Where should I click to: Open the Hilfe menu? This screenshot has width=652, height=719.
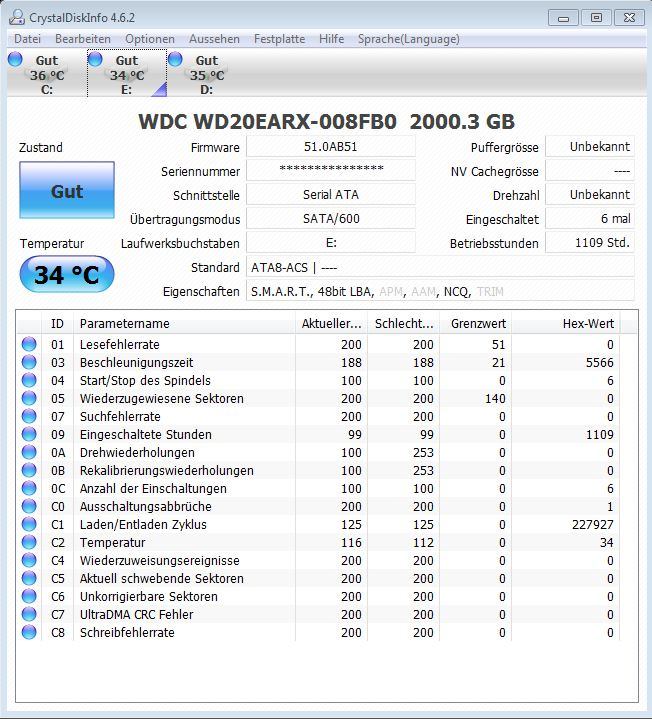pos(332,39)
